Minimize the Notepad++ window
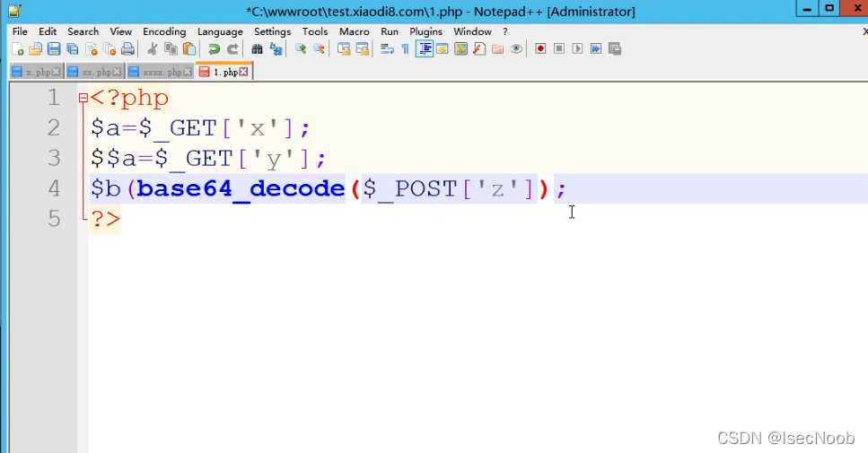 click(x=807, y=9)
